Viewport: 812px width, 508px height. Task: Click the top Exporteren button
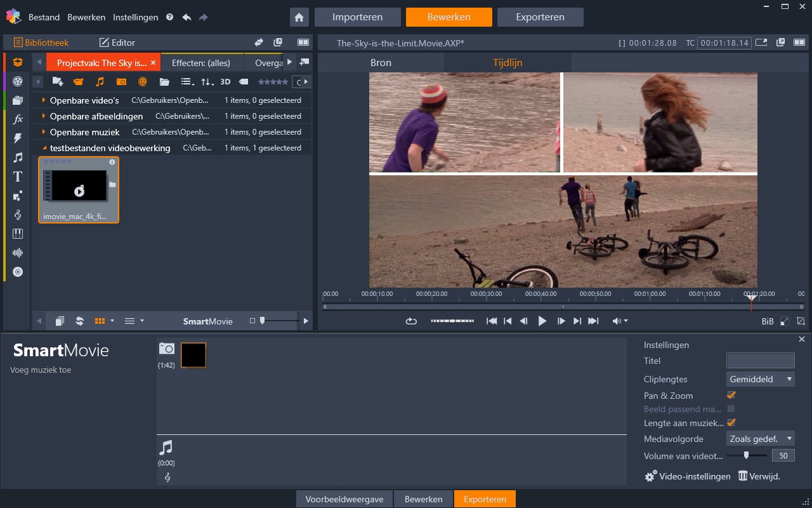(540, 17)
